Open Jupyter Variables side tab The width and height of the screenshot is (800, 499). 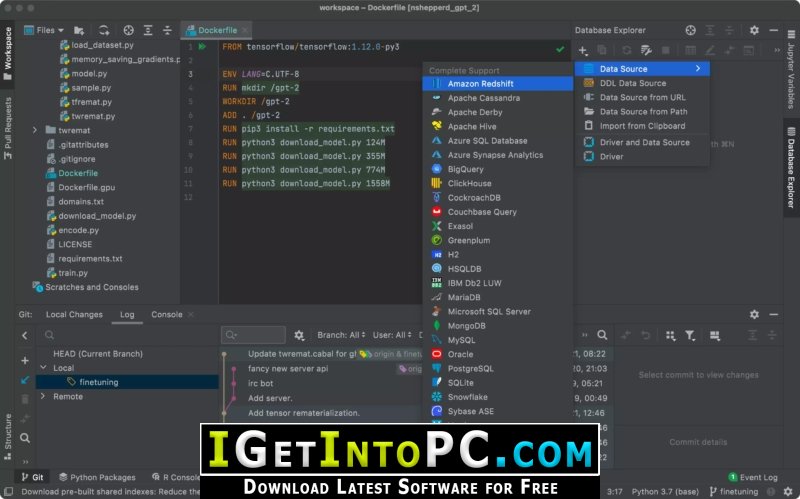click(791, 69)
